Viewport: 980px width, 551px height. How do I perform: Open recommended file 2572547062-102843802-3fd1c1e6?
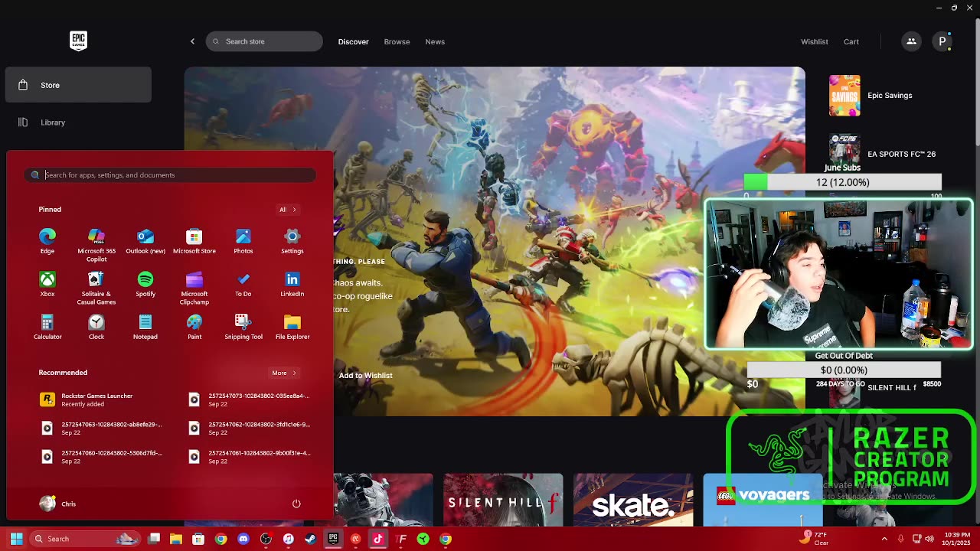pos(250,428)
